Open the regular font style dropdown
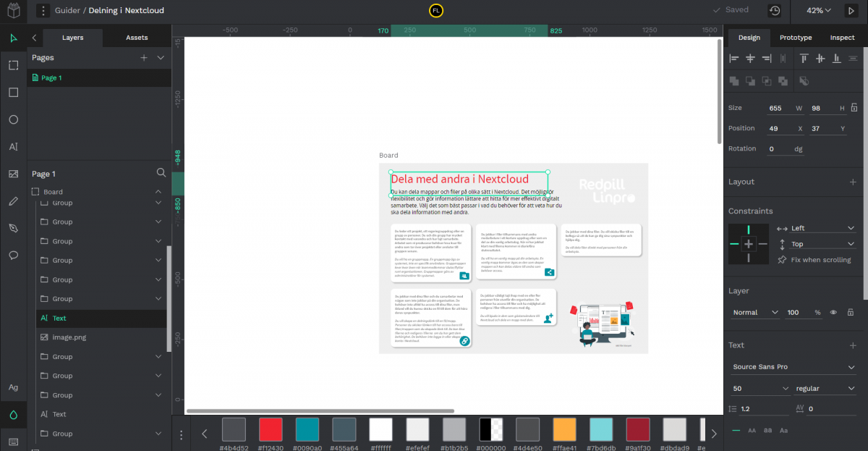The image size is (868, 451). pos(825,389)
